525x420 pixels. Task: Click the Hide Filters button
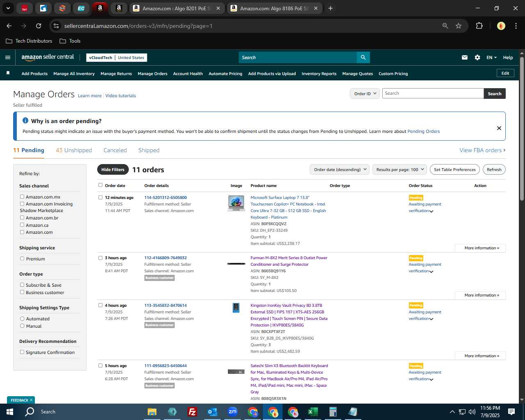[x=113, y=169]
